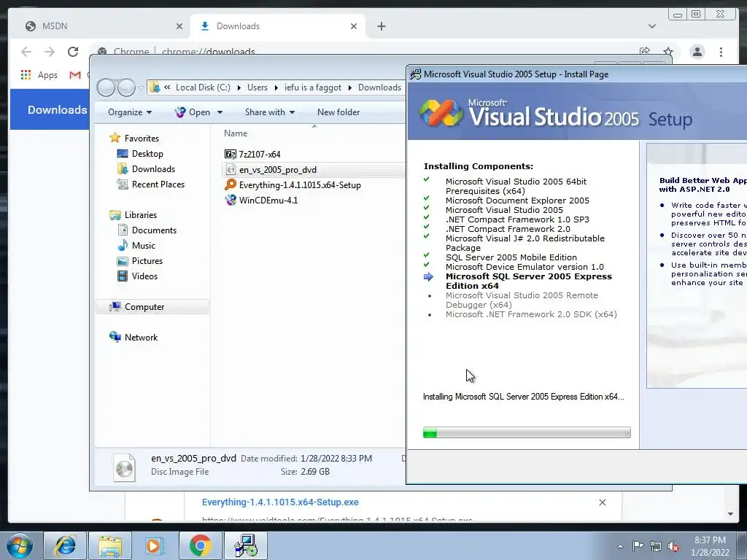Open the Share with dropdown

click(270, 112)
